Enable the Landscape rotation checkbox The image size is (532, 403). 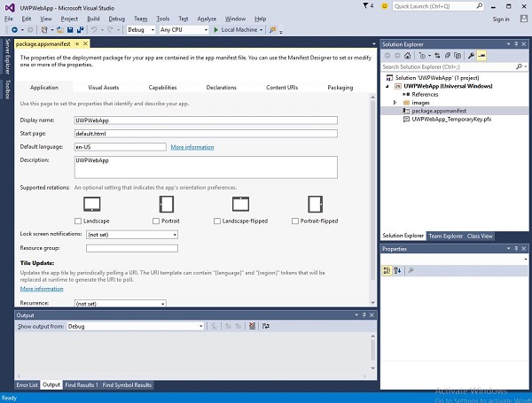(80, 221)
